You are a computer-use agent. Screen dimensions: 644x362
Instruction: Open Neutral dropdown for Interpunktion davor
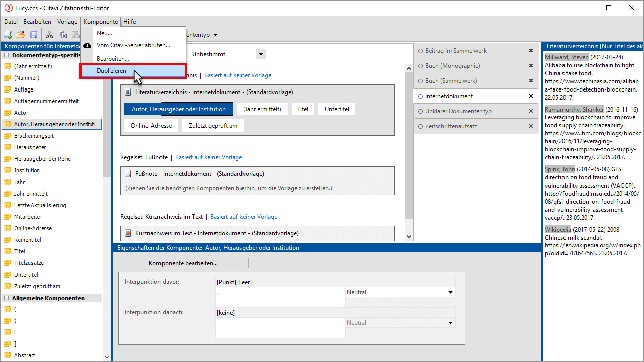coord(450,292)
